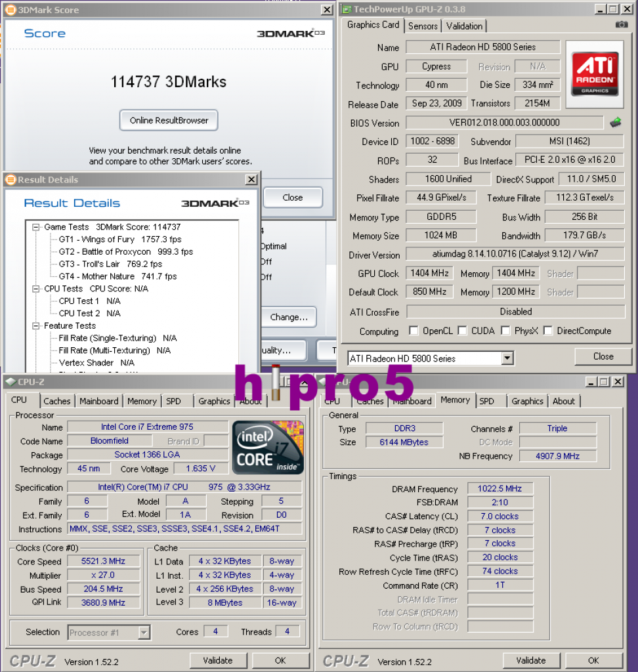Viewport: 638px width, 672px height.
Task: Click the ATI Radeon logo in GPU-Z
Action: [595, 73]
